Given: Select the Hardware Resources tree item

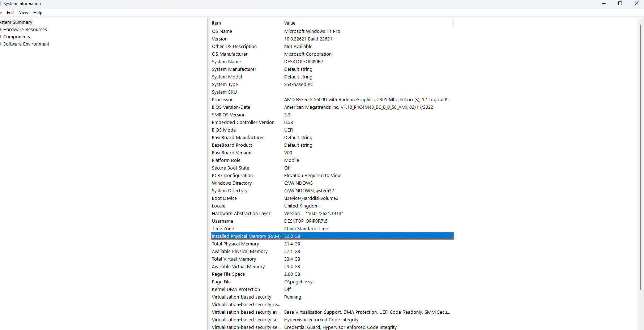Looking at the screenshot, I should pyautogui.click(x=25, y=30).
